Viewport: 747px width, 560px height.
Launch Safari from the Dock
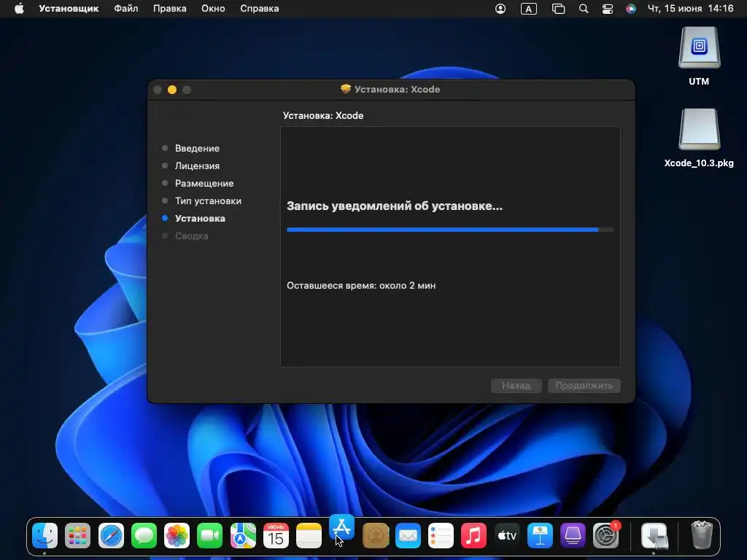click(111, 536)
